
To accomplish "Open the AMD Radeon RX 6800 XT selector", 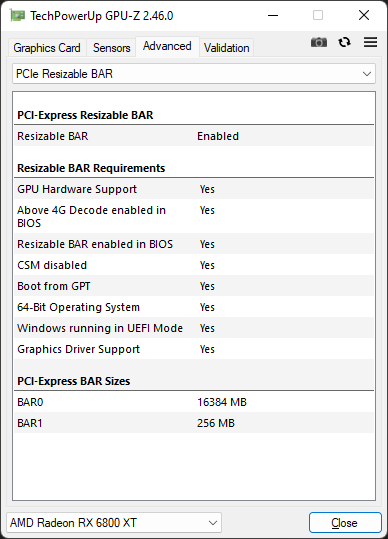I will pos(114,523).
